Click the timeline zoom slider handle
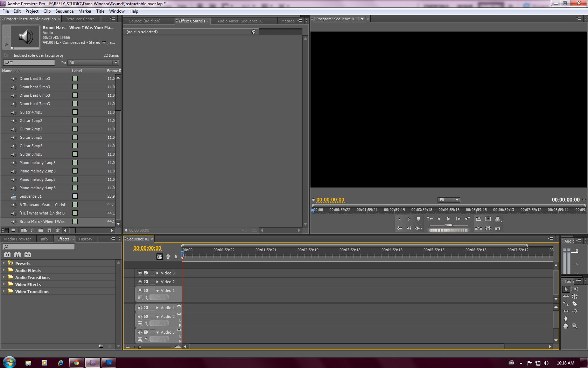Viewport: 588px width, 368px height. coord(140,347)
